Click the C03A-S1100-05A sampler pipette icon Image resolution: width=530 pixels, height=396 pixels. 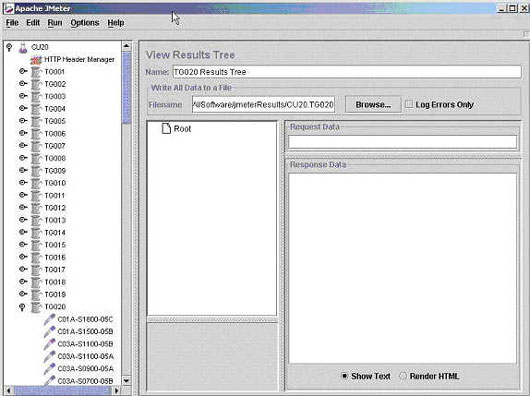(x=49, y=356)
